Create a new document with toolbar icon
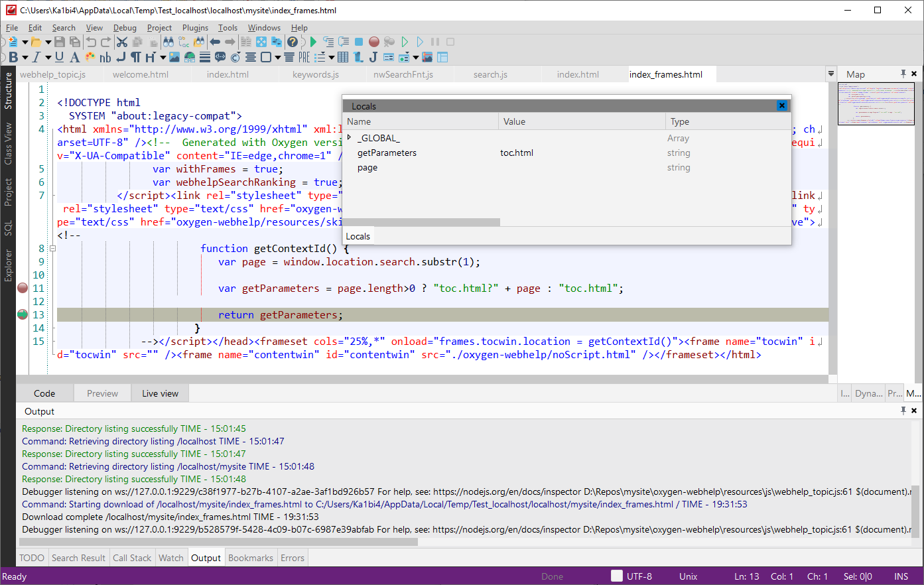The image size is (924, 585). [x=13, y=42]
